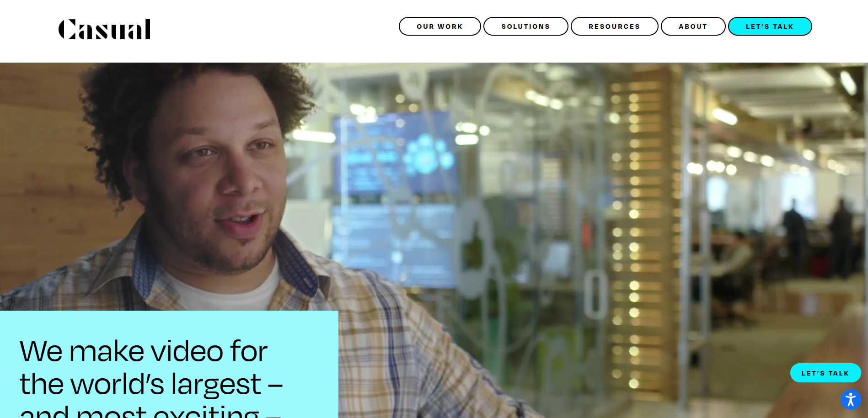Click the "We make video for" headline
868x418 pixels.
[144, 351]
